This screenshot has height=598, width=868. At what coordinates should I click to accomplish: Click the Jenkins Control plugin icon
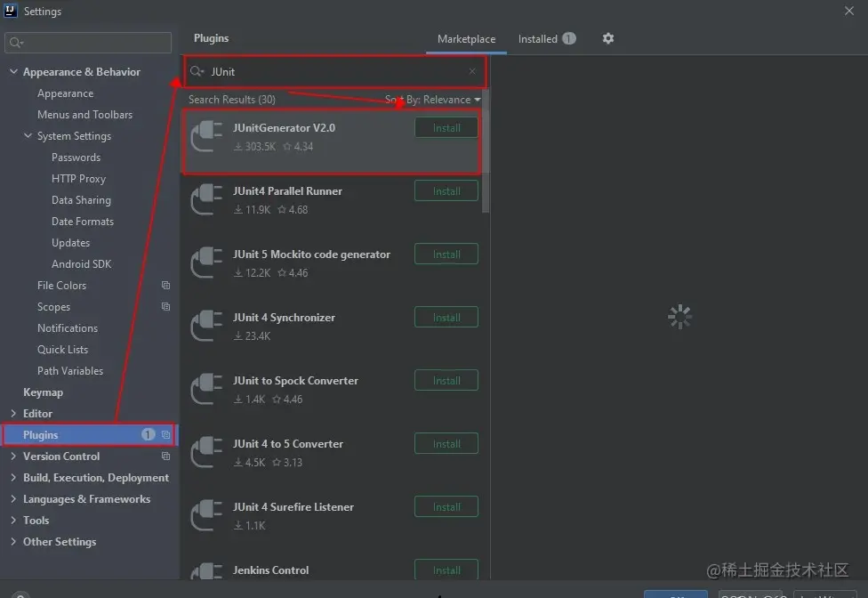click(206, 571)
